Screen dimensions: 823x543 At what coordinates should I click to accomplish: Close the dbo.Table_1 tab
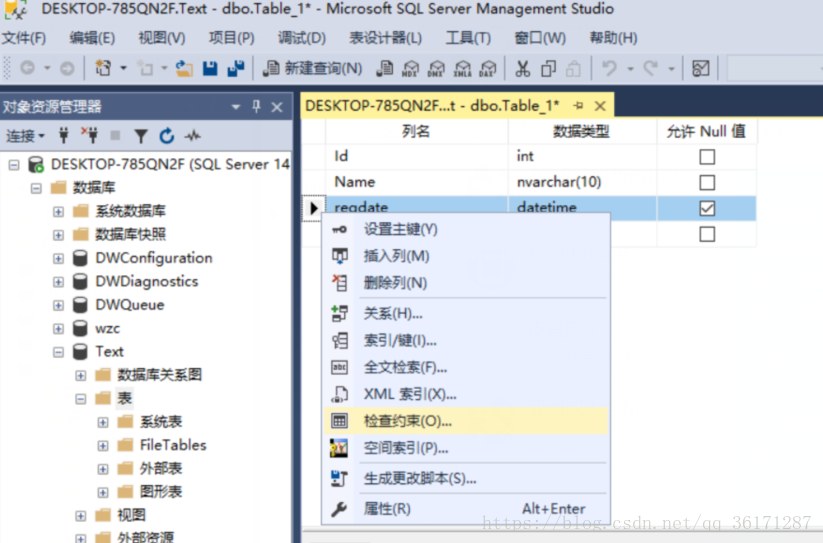click(x=600, y=107)
